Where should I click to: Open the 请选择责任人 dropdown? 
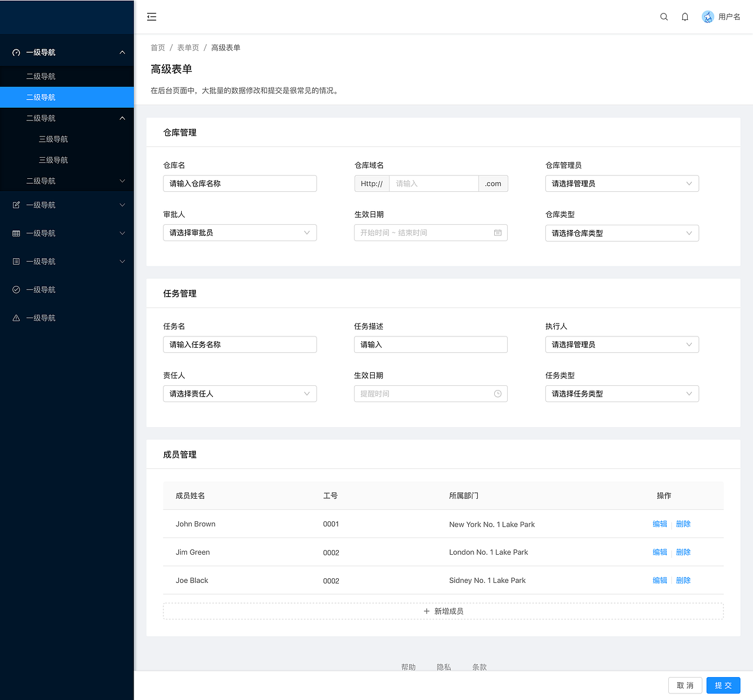pyautogui.click(x=240, y=394)
